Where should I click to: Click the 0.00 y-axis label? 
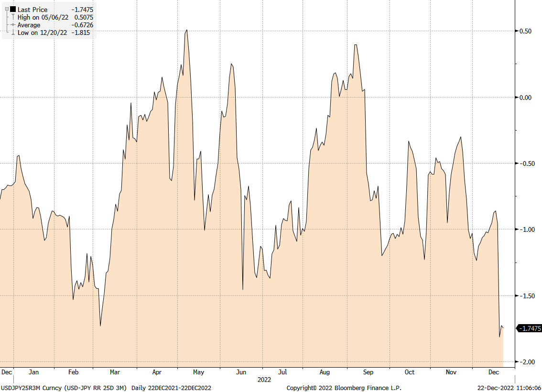pyautogui.click(x=525, y=98)
